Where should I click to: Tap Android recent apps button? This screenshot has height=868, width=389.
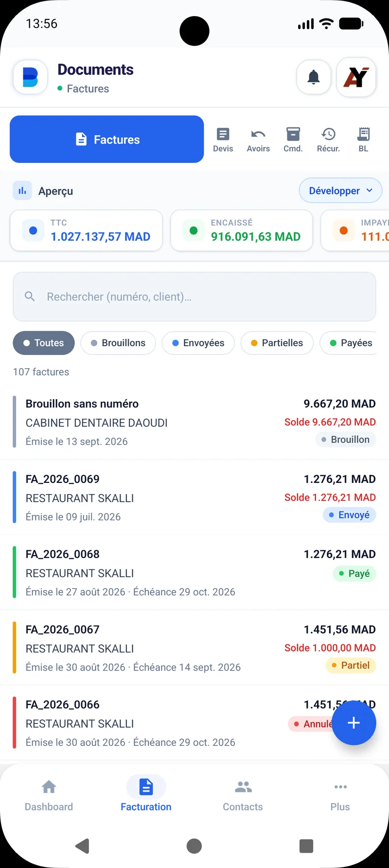(x=306, y=846)
